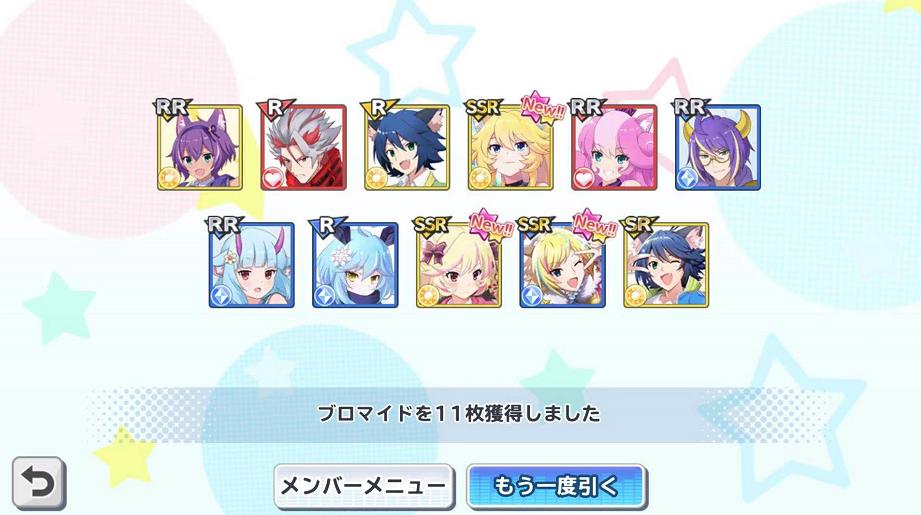The height and width of the screenshot is (515, 921).
Task: Click heart attribute icon on pink-haired card
Action: coord(584,178)
